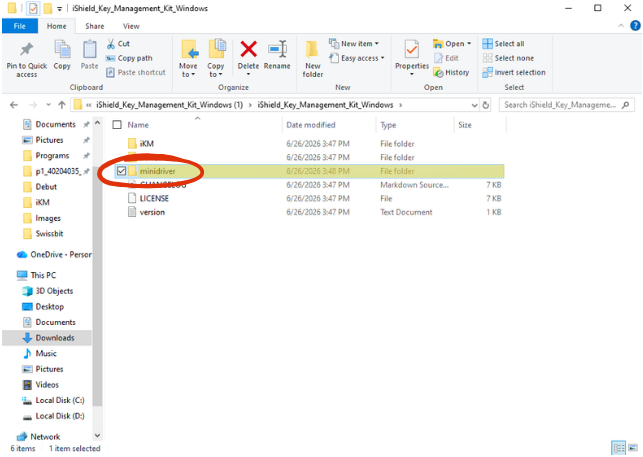Open recent locations dropdown arrow
Screen dimensions: 643x457
(48, 105)
